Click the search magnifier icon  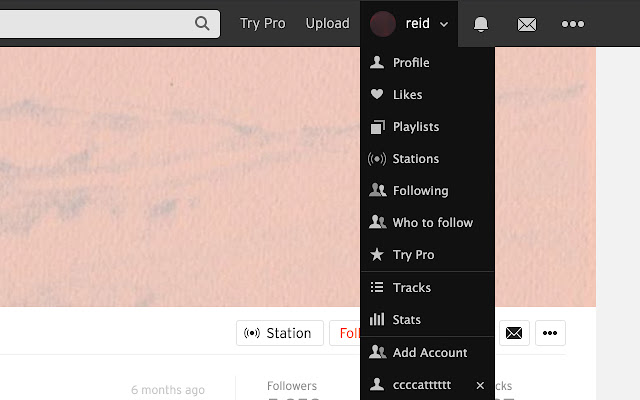point(202,23)
